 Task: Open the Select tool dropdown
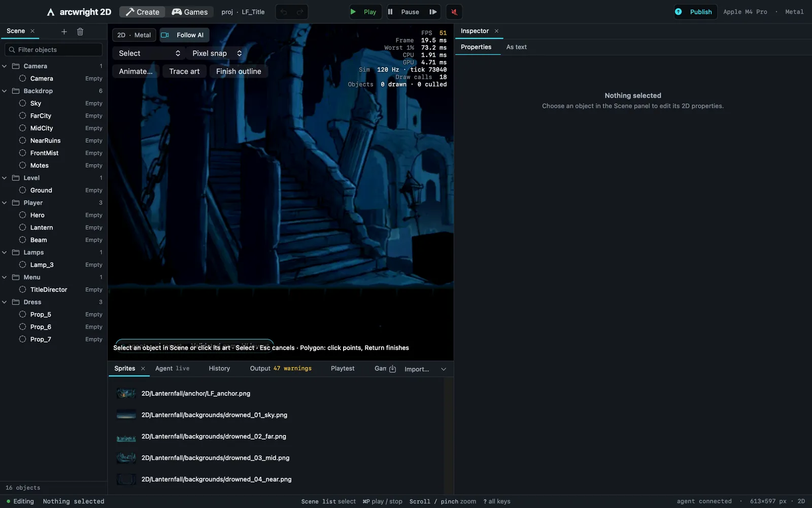149,53
